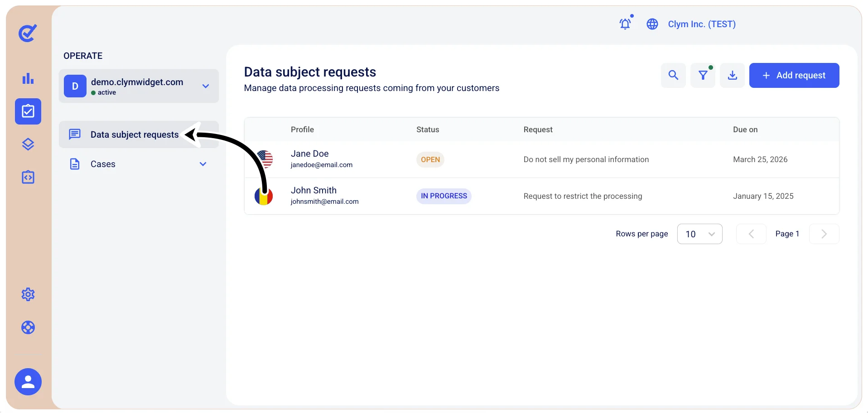Image resolution: width=868 pixels, height=413 pixels.
Task: Click the IN PROGRESS status badge
Action: point(444,196)
